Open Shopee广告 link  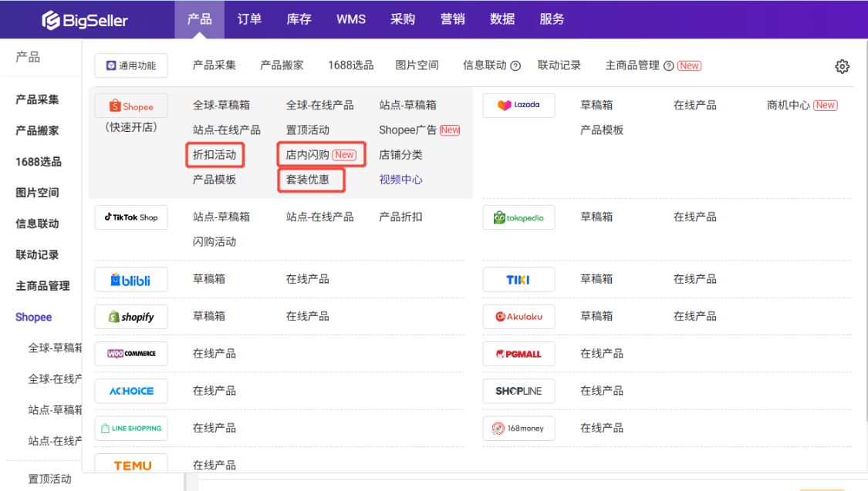(408, 130)
